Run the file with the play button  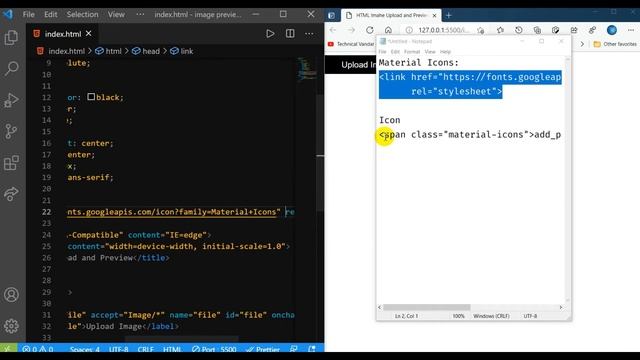tap(270, 33)
